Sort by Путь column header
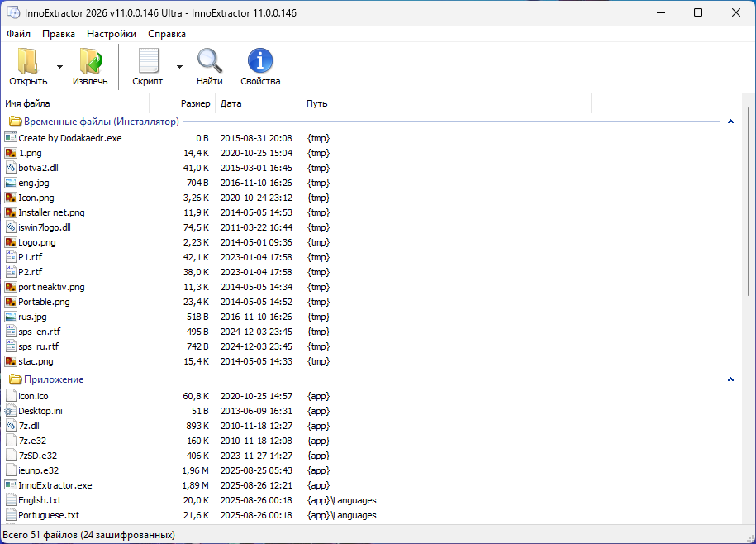 (446, 103)
